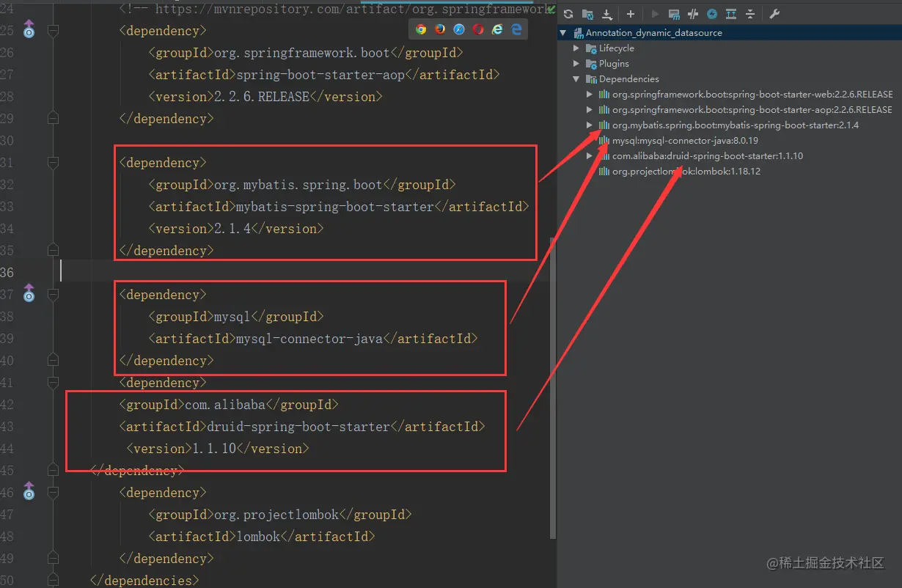Screen dimensions: 902x588
Task: Click the gutter marker icon on line 46
Action: (x=29, y=491)
